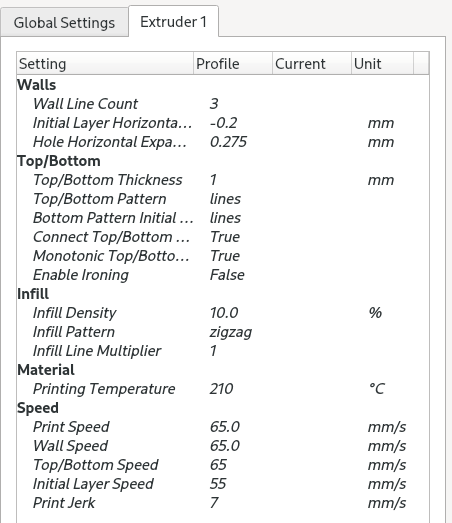This screenshot has height=523, width=452.
Task: Select the Infill Density row
Action: (x=223, y=313)
